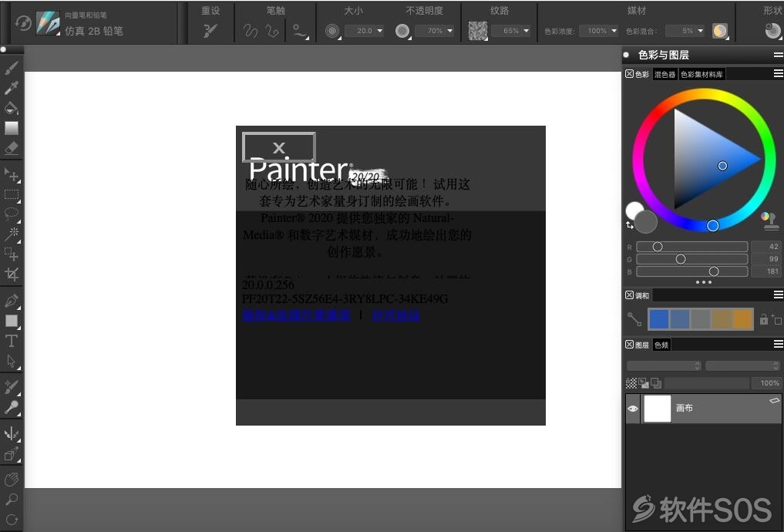Select the Magic Wand tool
Viewport: 784px width, 532px height.
11,234
